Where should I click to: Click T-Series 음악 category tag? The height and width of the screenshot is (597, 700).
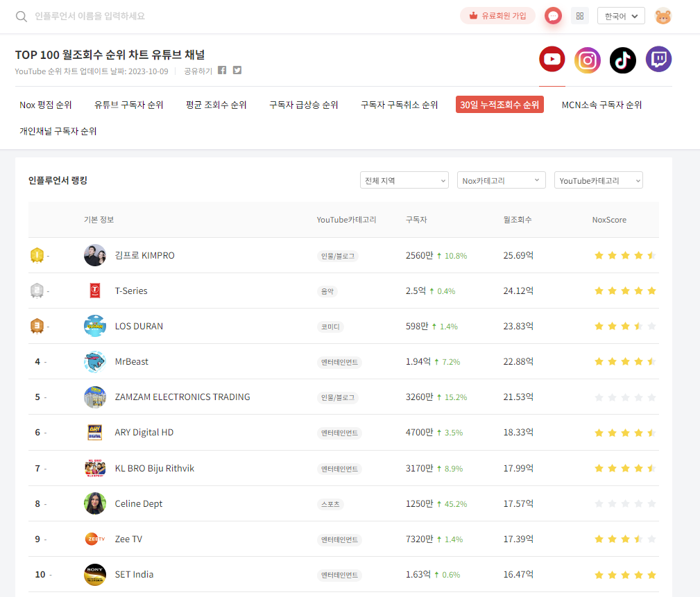(327, 291)
